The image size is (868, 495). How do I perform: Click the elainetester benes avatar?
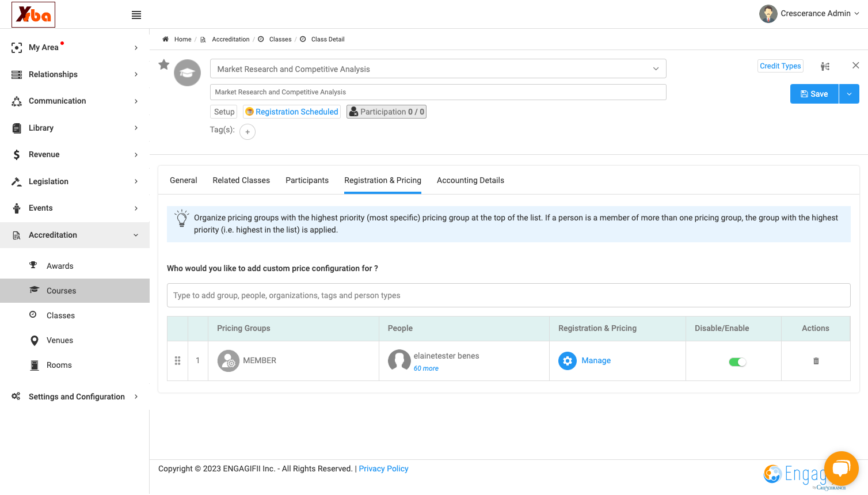tap(399, 361)
